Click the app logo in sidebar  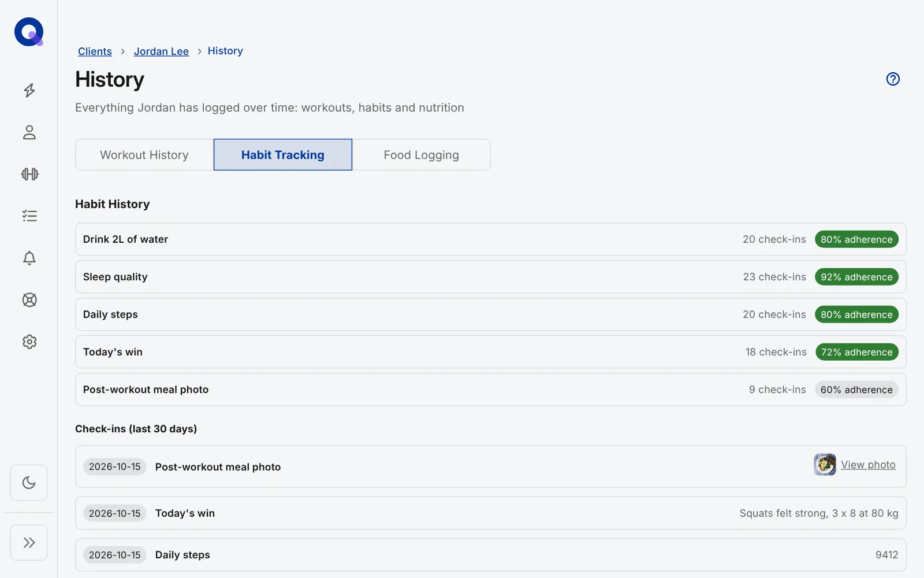[x=29, y=32]
